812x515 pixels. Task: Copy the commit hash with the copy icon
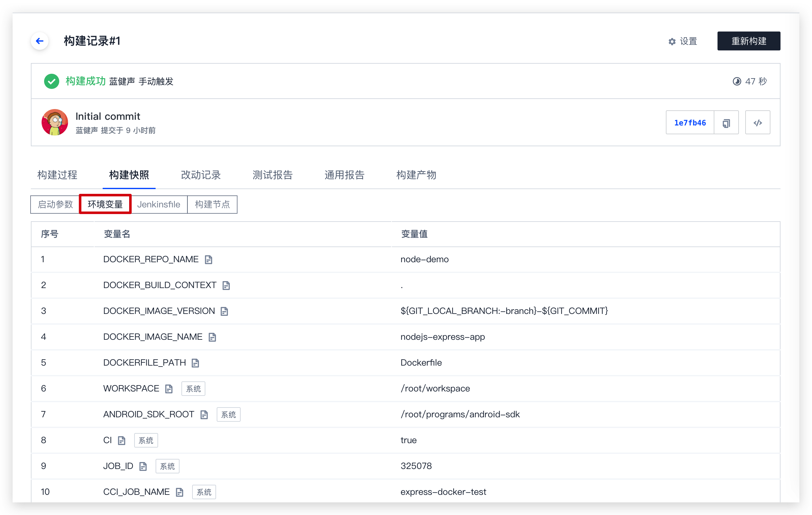click(726, 123)
